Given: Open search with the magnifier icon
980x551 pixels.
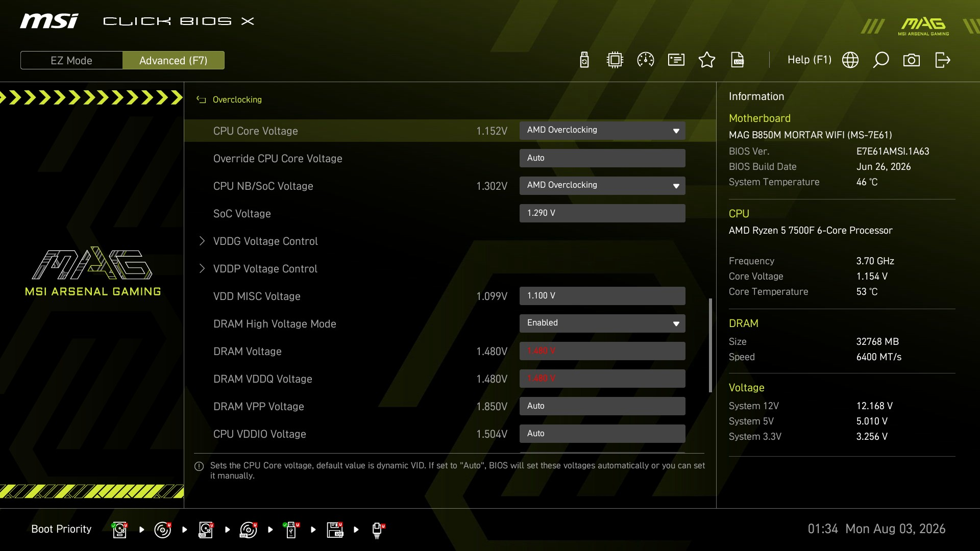Looking at the screenshot, I should click(881, 60).
